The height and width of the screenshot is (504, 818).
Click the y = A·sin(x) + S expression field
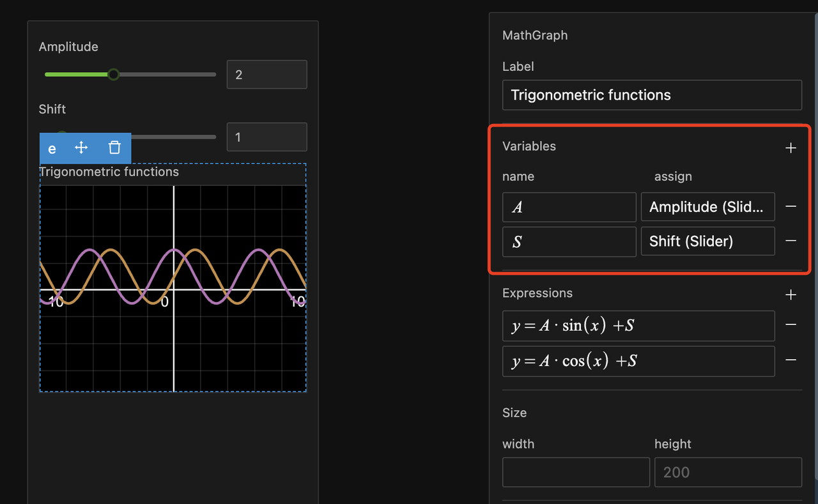tap(638, 326)
